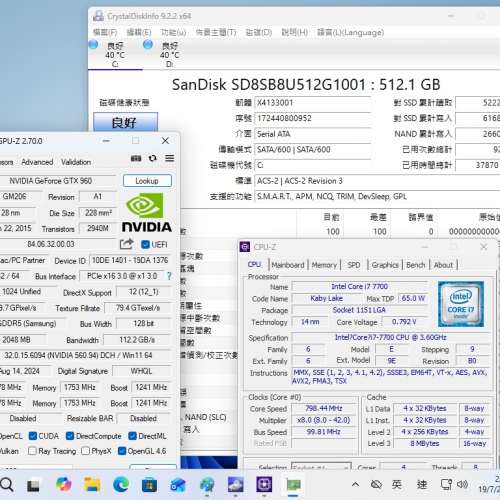Click the network disconnected tray icon
Screen dimensions: 500x500
tap(376, 484)
